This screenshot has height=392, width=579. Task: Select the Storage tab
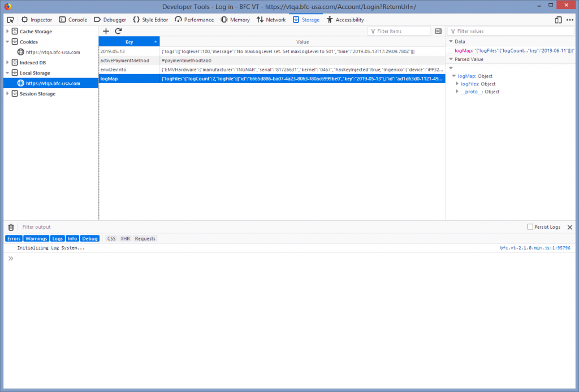tap(306, 20)
